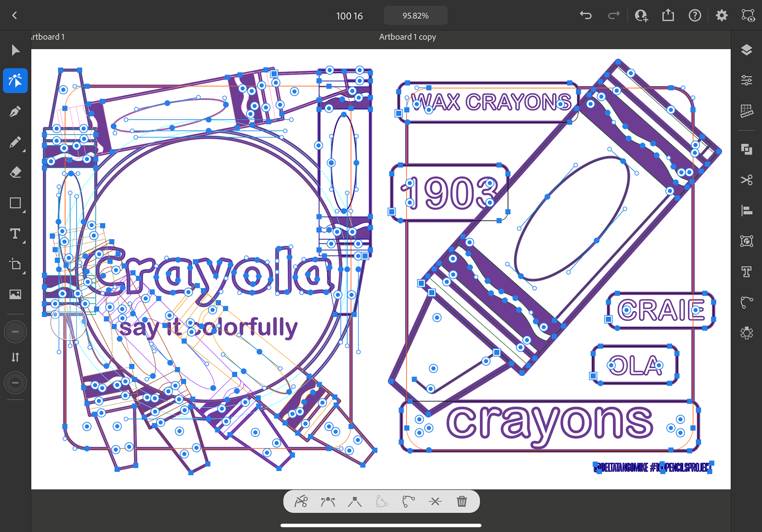
Task: Delete selection with the trash icon
Action: [x=462, y=501]
